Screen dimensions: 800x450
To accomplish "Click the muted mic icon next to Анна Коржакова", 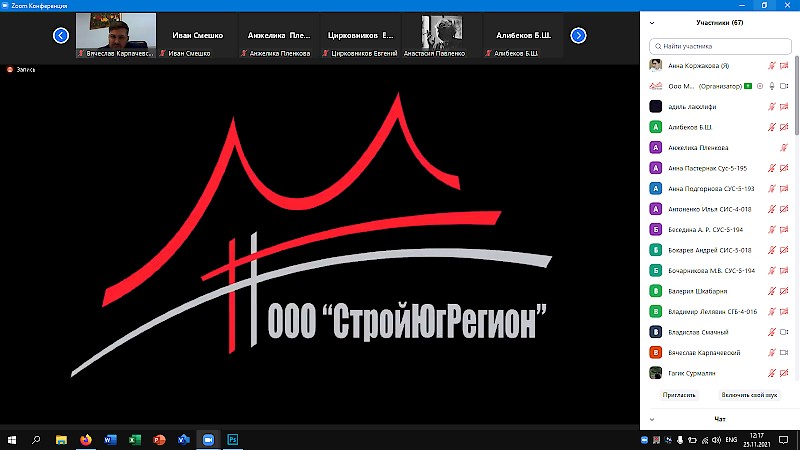I will coord(771,66).
